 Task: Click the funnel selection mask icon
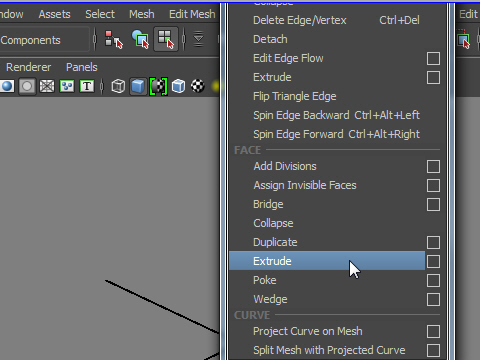point(199,39)
